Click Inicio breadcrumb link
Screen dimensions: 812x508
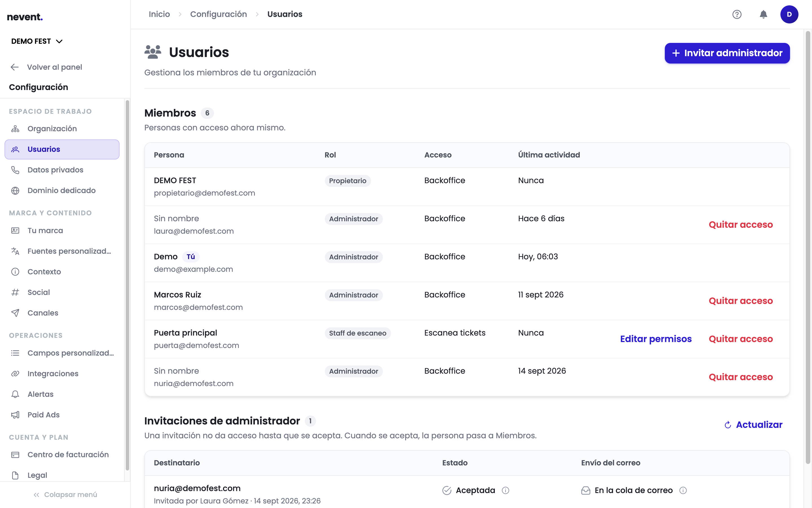click(159, 14)
